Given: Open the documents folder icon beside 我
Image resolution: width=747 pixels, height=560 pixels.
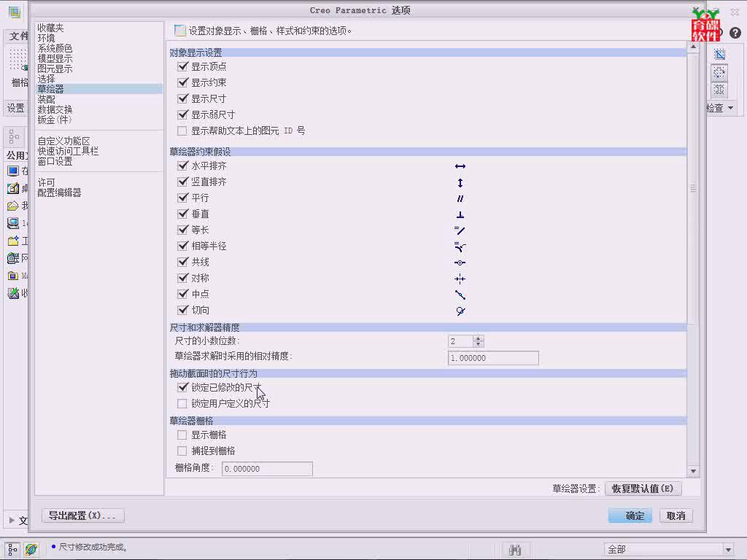Looking at the screenshot, I should (x=13, y=206).
